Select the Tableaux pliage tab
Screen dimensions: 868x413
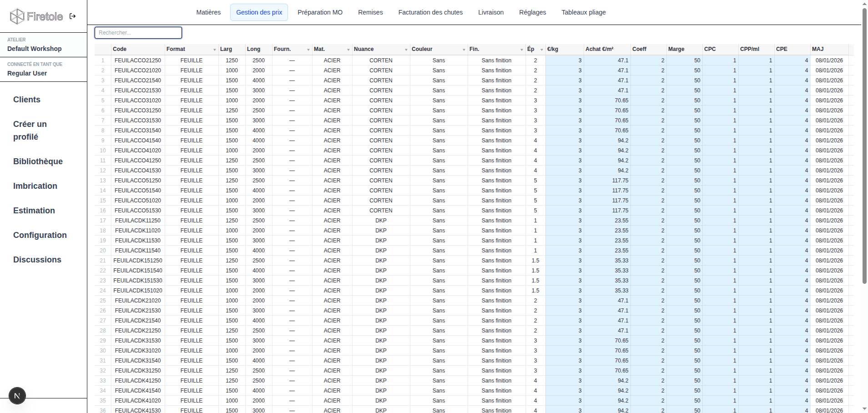pos(584,12)
